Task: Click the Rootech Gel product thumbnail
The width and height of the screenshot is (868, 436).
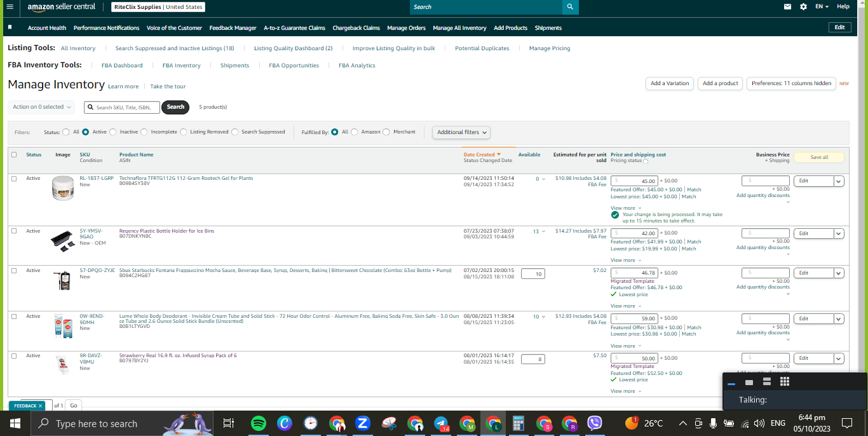Action: (x=64, y=189)
